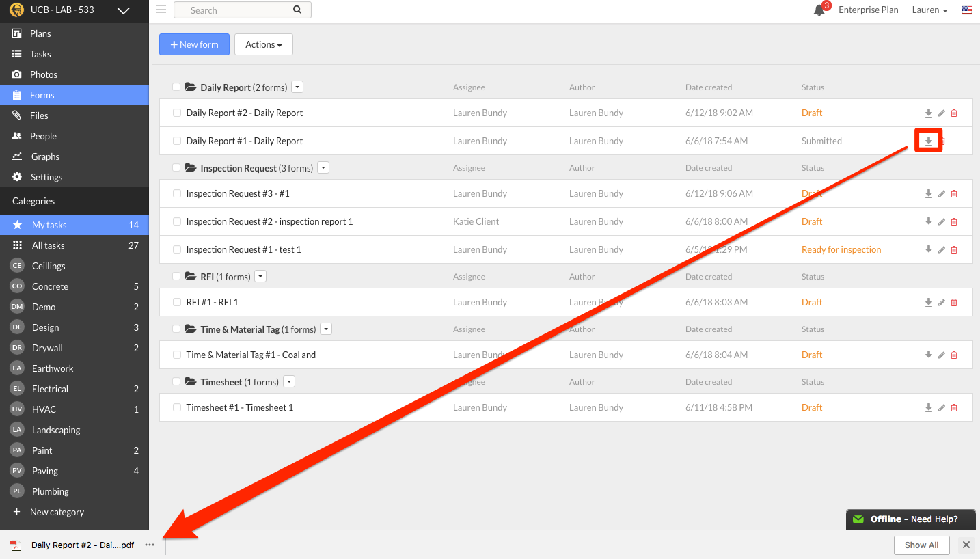Select all Inspection Request forms checkbox

pyautogui.click(x=176, y=167)
